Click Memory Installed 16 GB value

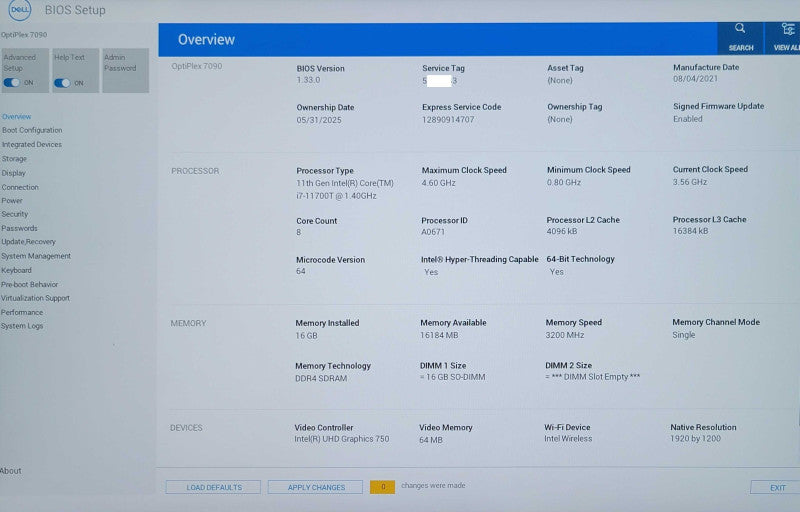[306, 336]
